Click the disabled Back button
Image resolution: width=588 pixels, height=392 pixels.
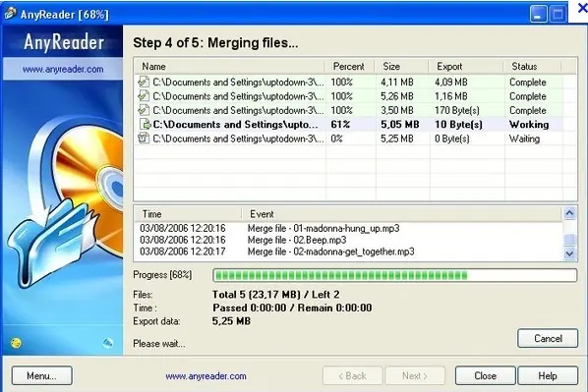(x=353, y=375)
